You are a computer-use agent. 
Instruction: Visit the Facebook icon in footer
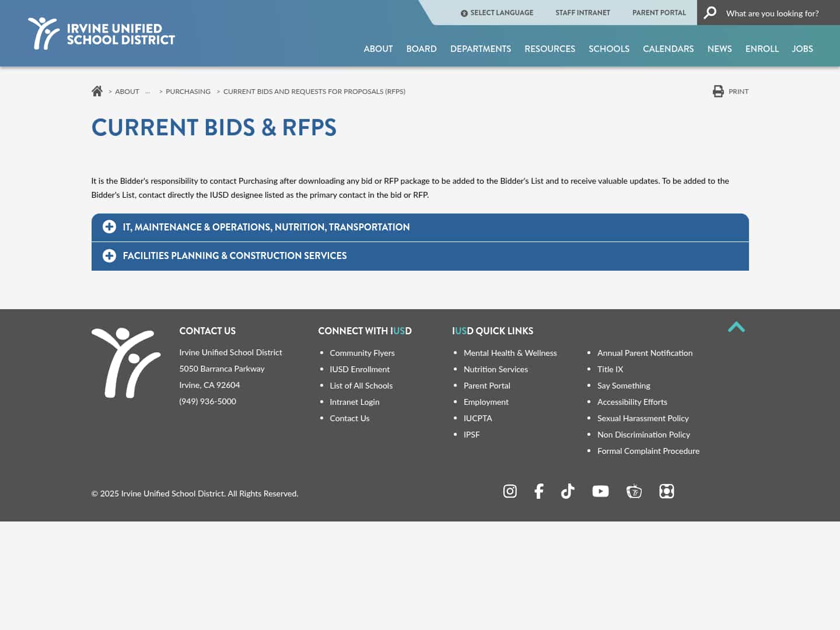pos(538,491)
